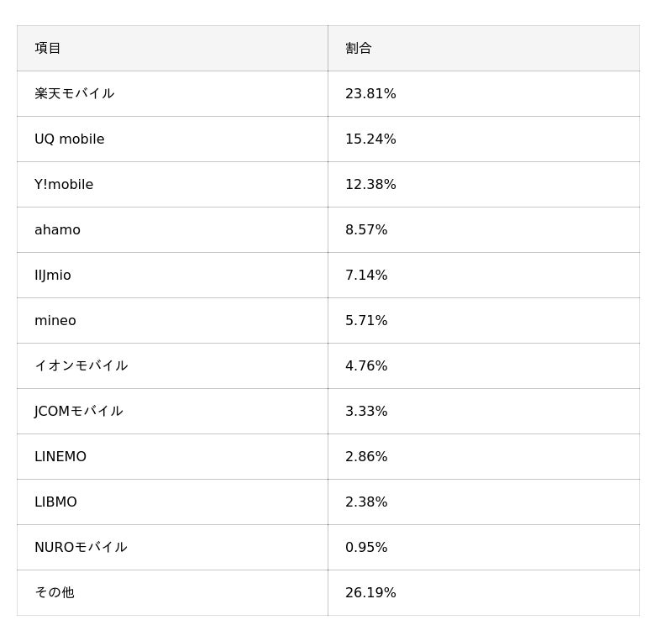Click the その他 row label
This screenshot has height=641, width=672.
pos(55,593)
